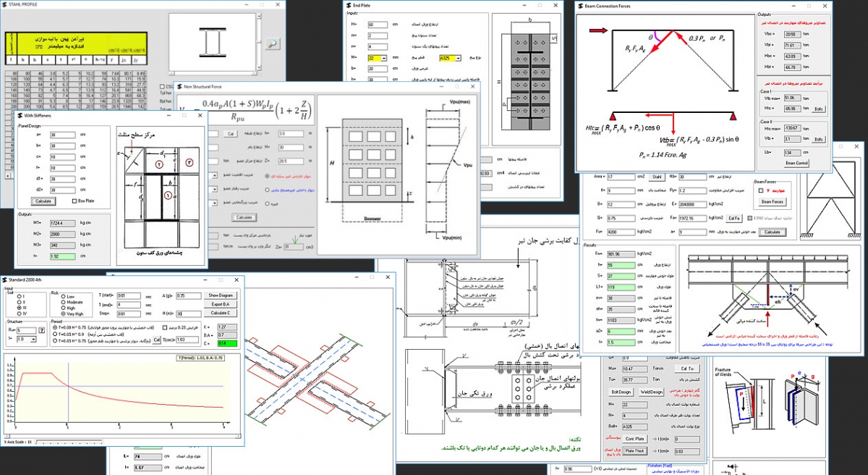This screenshot has height=475, width=868.
Task: Select period formula T=0.05 H^0.9 radio
Action: tap(55, 333)
